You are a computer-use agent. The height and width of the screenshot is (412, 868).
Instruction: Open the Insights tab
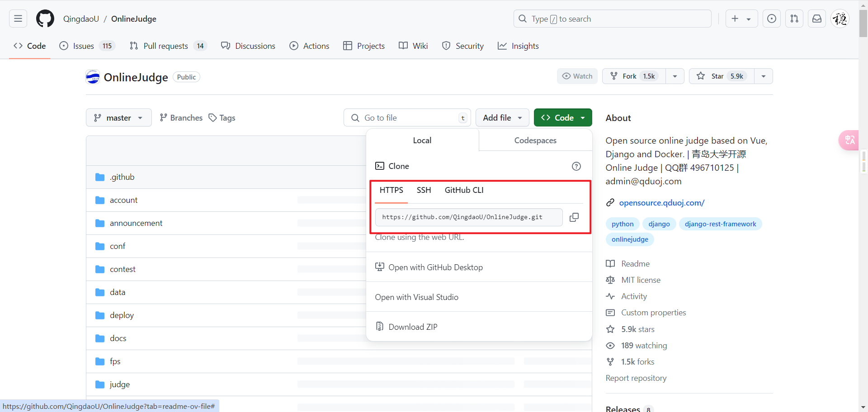point(518,46)
